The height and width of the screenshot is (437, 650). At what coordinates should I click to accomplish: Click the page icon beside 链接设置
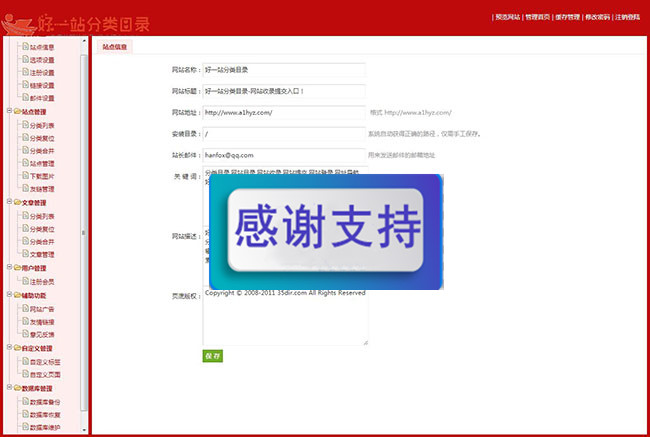coord(25,85)
